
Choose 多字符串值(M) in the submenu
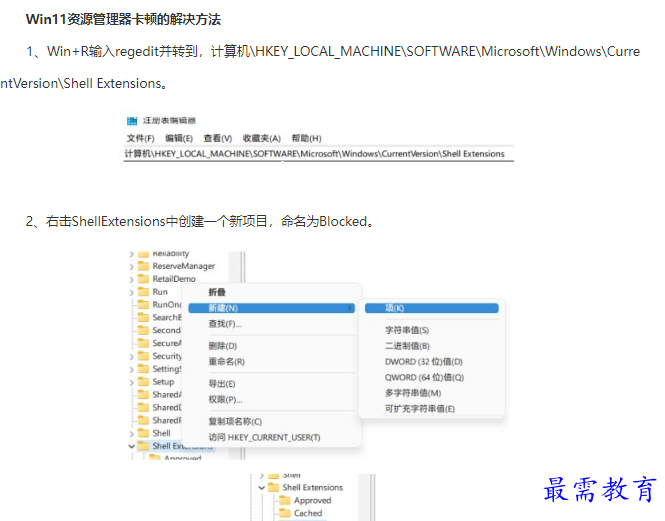point(413,393)
